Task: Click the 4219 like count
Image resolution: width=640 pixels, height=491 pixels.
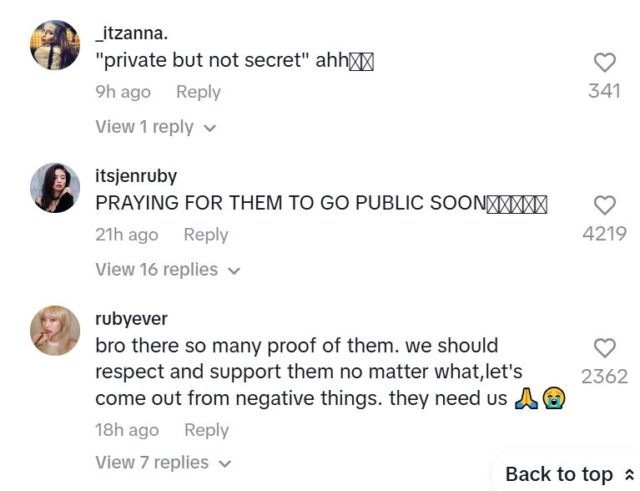Action: [604, 234]
